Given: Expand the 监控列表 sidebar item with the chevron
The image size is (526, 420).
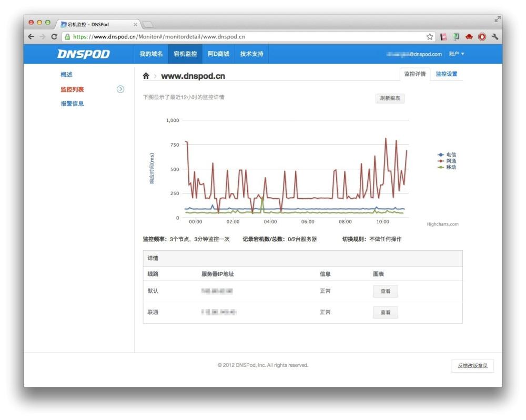Looking at the screenshot, I should [121, 89].
